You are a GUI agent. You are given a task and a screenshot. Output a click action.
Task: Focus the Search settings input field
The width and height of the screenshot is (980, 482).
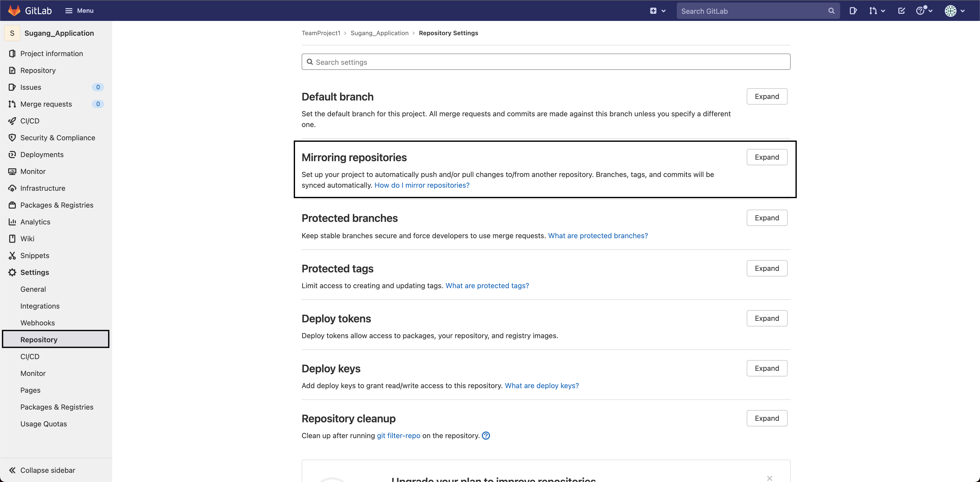(546, 62)
